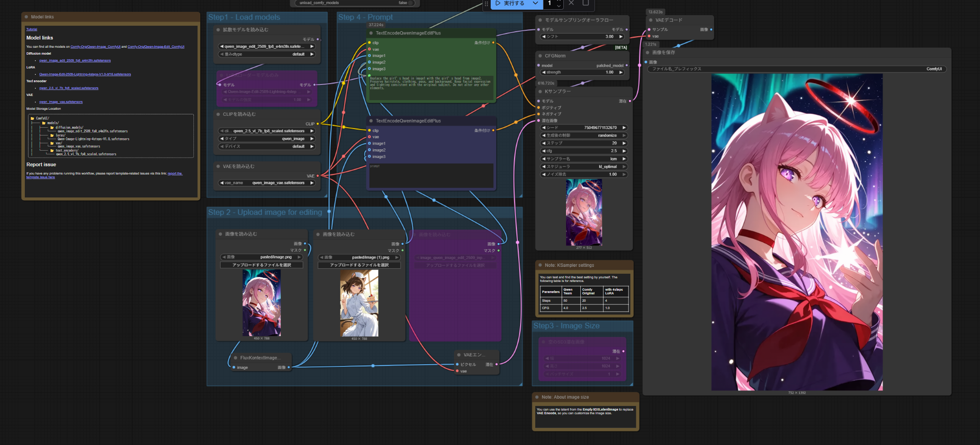
Task: Collapse the green TextEncodeQwenImageEditPlus node via its dot
Action: click(371, 33)
